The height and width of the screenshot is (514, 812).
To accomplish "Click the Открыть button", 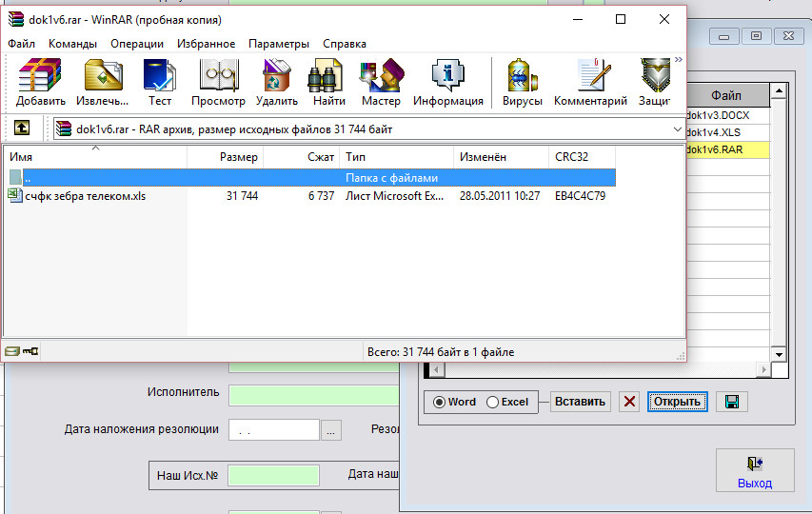I will (677, 402).
